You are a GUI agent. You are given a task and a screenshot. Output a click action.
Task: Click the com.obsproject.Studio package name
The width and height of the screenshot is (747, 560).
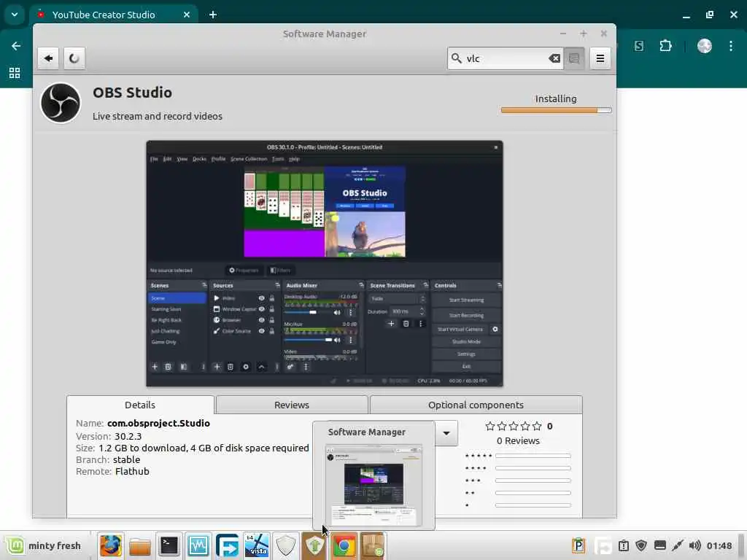[x=158, y=423]
